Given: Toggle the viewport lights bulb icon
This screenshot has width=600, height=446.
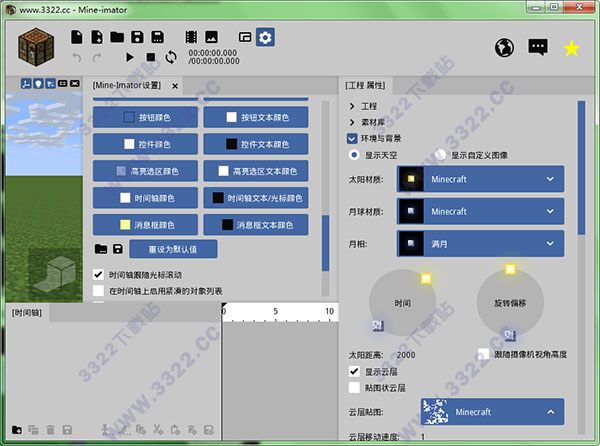Looking at the screenshot, I should pos(38,83).
